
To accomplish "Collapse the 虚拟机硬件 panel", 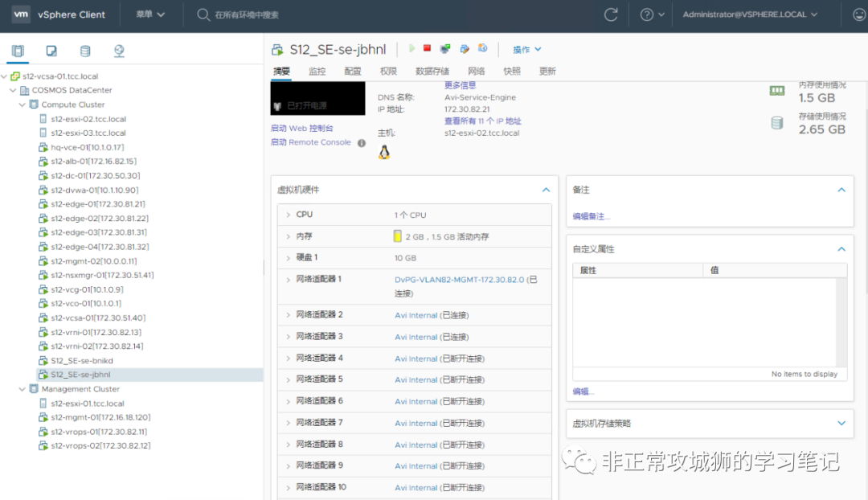I will pos(547,190).
